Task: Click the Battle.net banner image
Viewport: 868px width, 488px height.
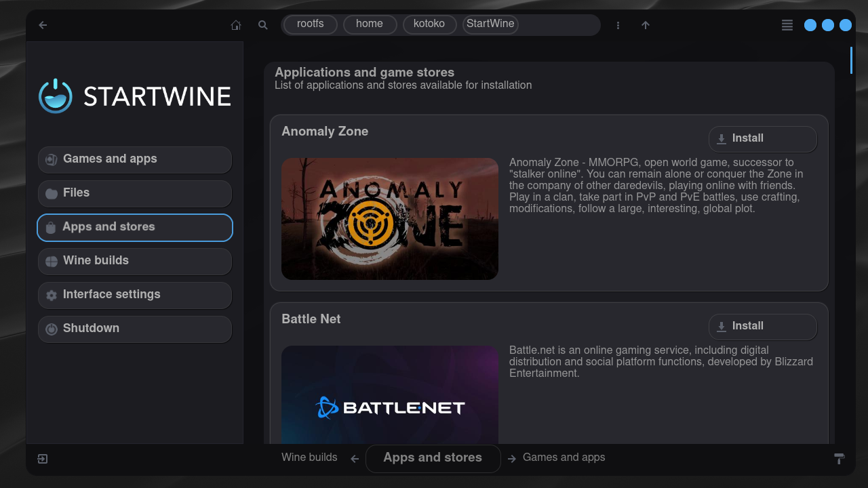Action: 390,395
